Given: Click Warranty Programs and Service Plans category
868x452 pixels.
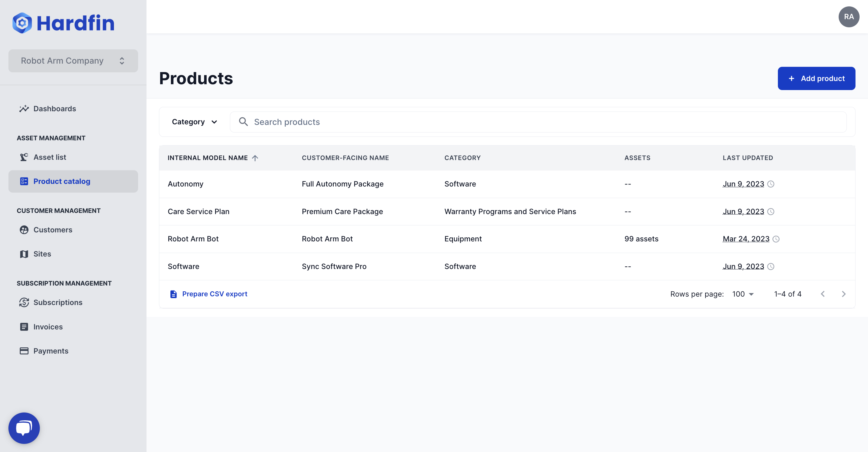Looking at the screenshot, I should (x=510, y=211).
